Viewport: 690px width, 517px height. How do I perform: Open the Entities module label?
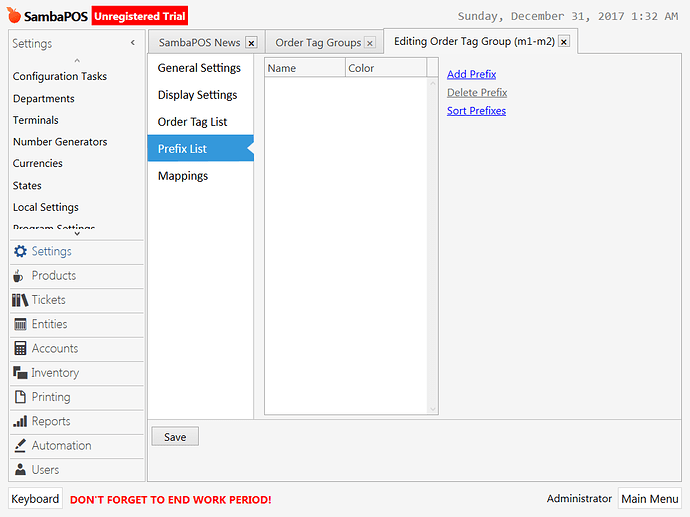pyautogui.click(x=49, y=324)
